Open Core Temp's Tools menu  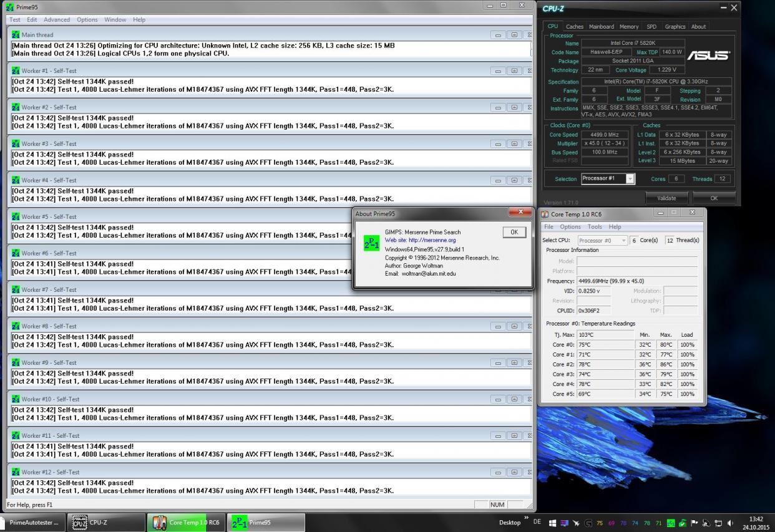tap(595, 227)
